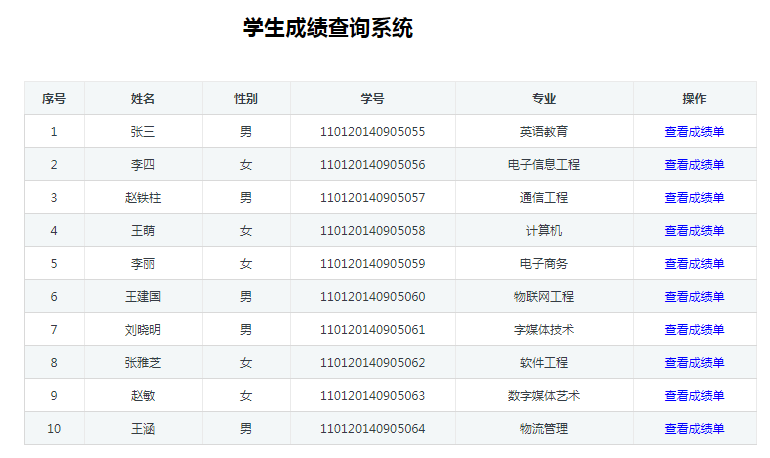This screenshot has width=770, height=458.
Task: View 王建国's transcript link
Action: click(694, 296)
